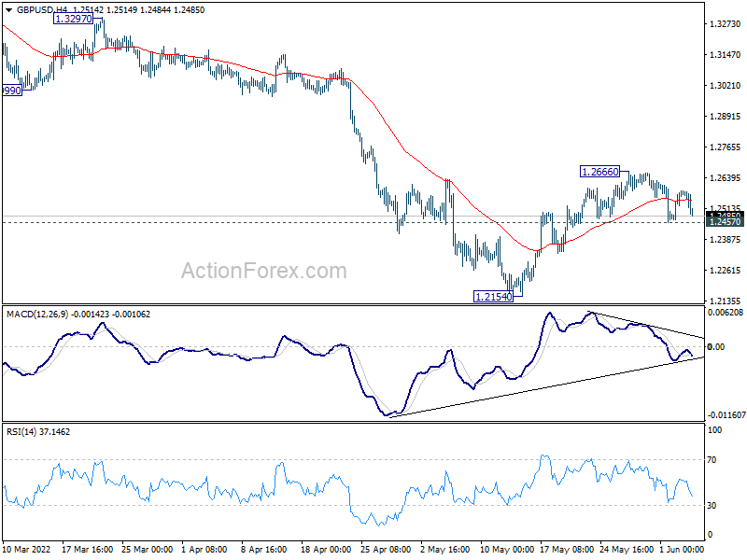Click the -0.011607 MACD scale value
This screenshot has height=560, width=747.
(x=726, y=415)
